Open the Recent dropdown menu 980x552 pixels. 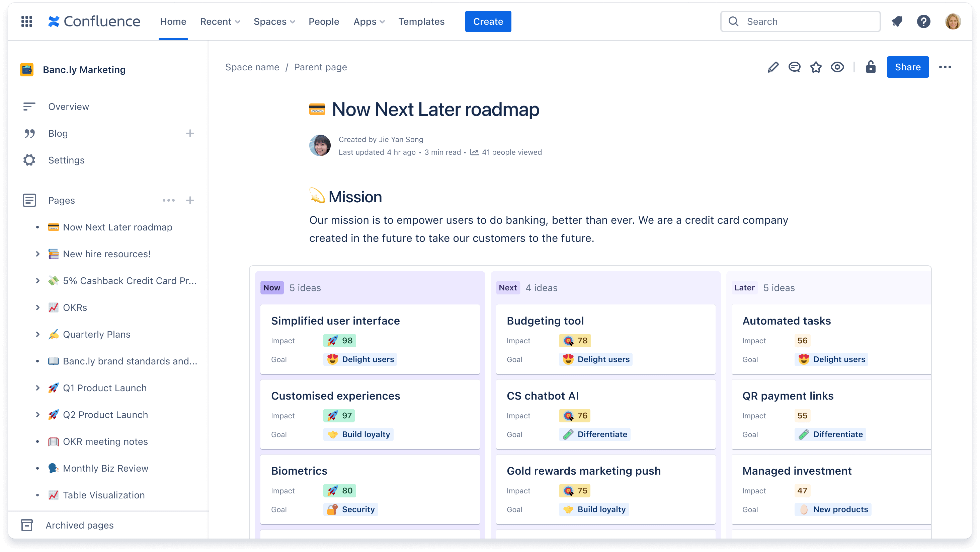click(x=220, y=21)
